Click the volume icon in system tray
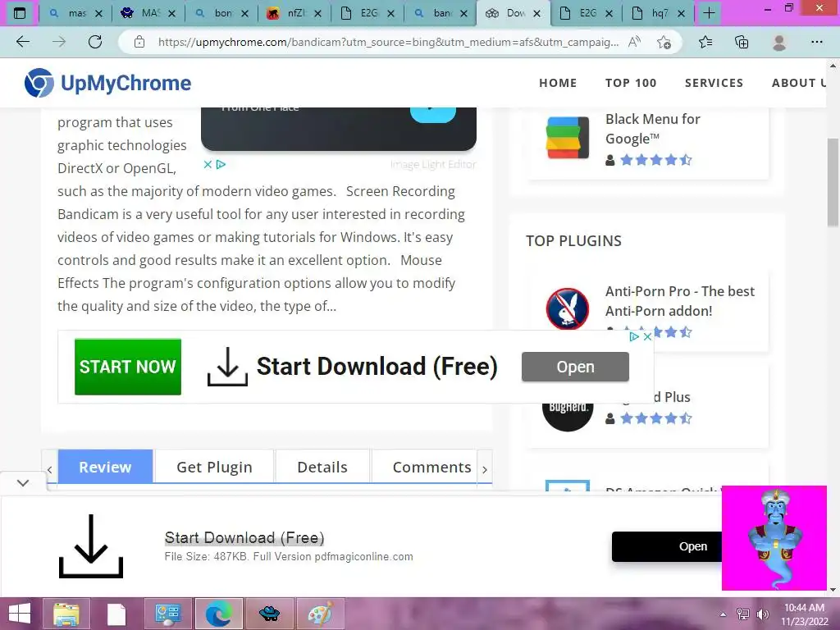Screen dimensions: 840x630 (x=763, y=614)
